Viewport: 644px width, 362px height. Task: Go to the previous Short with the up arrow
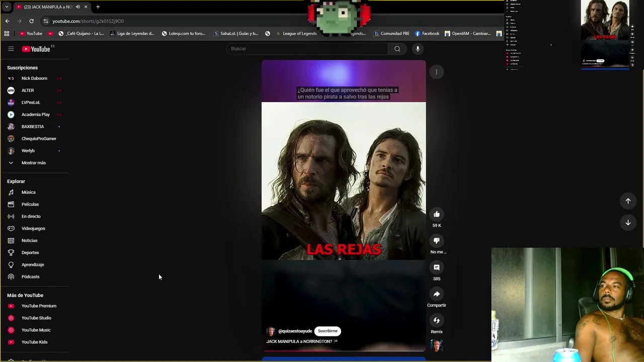(628, 201)
